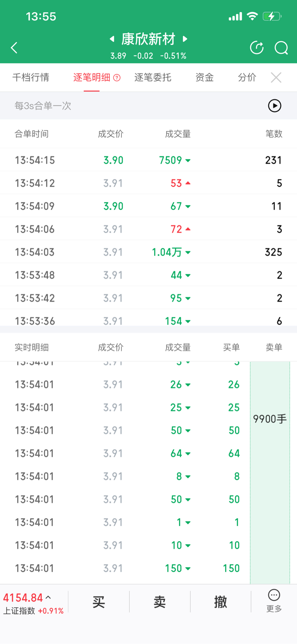Open 资金 tab
297x644 pixels.
[x=205, y=77]
